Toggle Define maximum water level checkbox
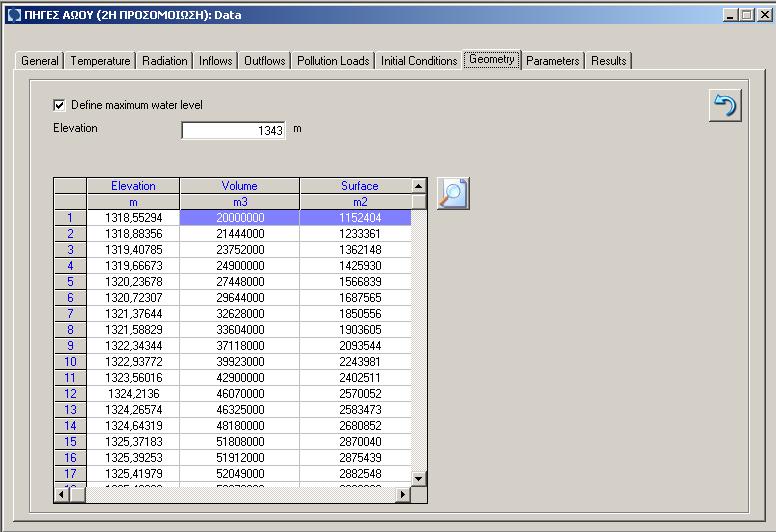The width and height of the screenshot is (776, 532). [59, 105]
